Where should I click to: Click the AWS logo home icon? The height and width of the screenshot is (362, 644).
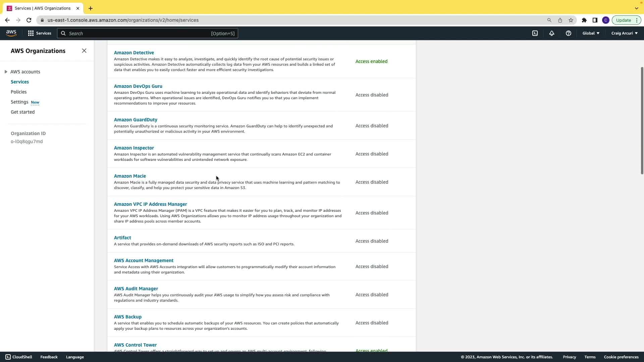11,33
